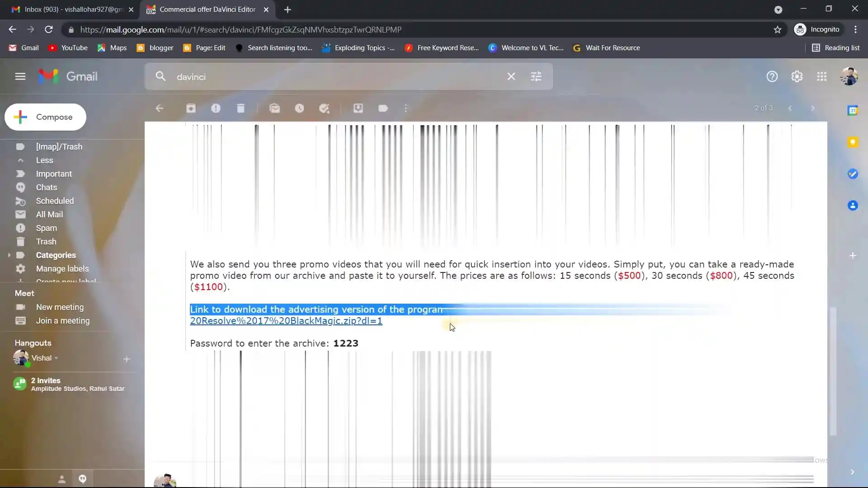
Task: Open the Labels tag icon in the toolbar
Action: click(383, 108)
